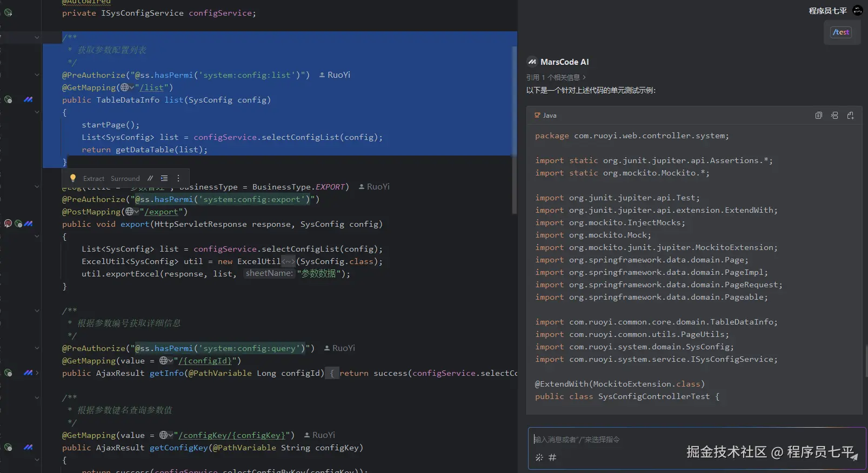Follow the "/export" mapping URL link
868x473 pixels.
point(162,212)
